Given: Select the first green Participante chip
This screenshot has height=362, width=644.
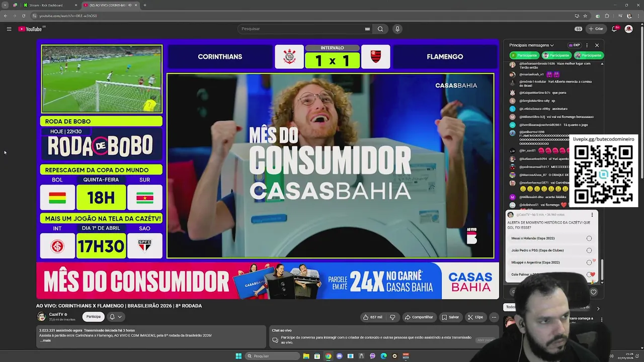Looking at the screenshot, I should click(x=524, y=55).
